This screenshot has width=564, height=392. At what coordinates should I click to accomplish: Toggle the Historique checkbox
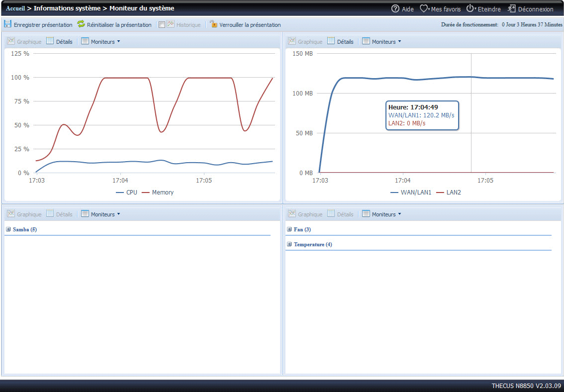162,24
